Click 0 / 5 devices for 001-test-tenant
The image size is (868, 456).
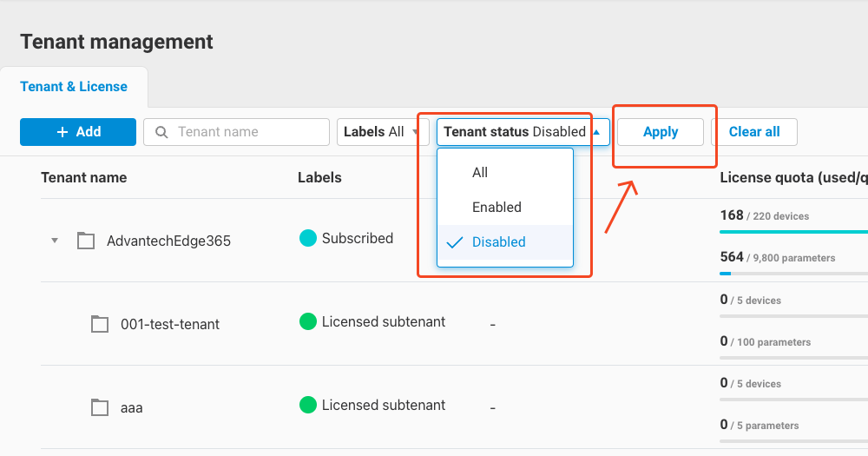point(751,300)
